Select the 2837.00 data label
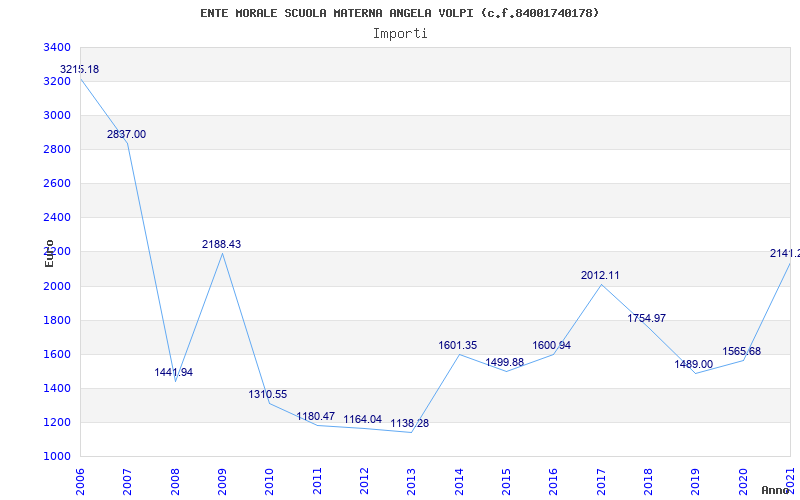The height and width of the screenshot is (500, 800). coord(127,134)
